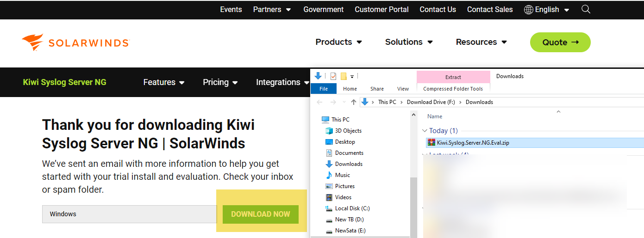The width and height of the screenshot is (644, 238).
Task: Click the New TB (D:) drive icon
Action: (329, 220)
